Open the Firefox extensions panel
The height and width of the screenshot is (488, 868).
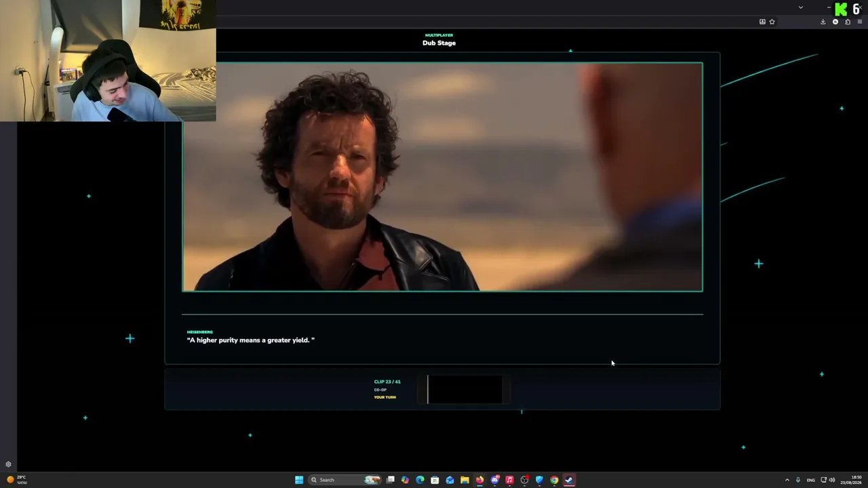848,22
